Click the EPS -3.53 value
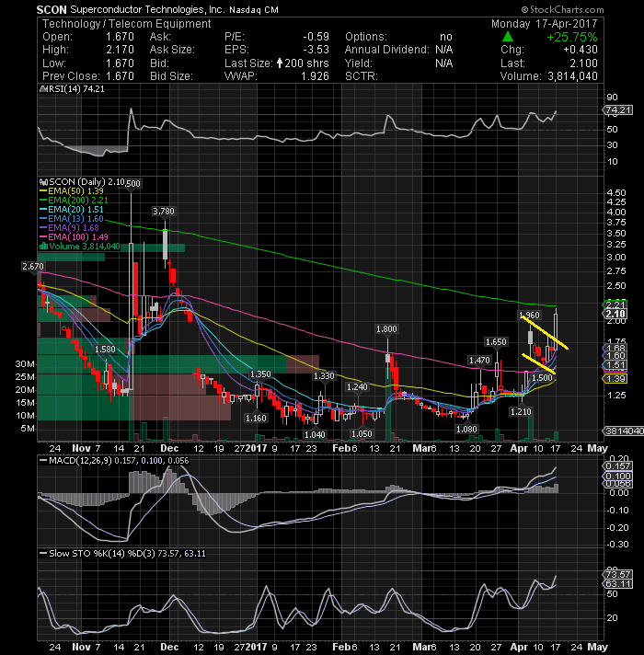Image resolution: width=644 pixels, height=655 pixels. [x=316, y=50]
